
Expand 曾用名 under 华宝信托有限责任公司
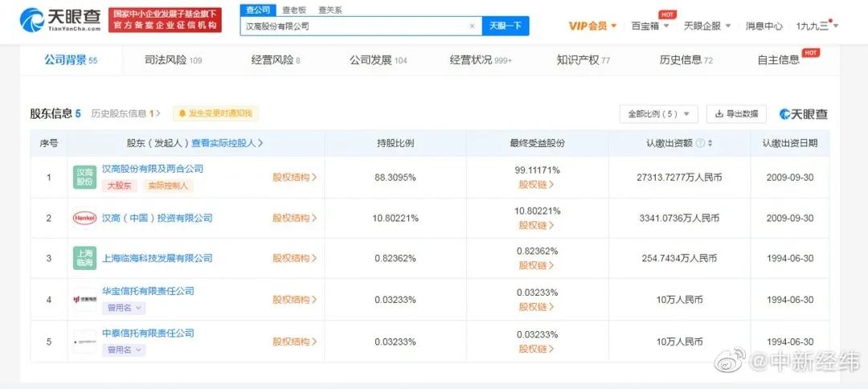point(124,308)
